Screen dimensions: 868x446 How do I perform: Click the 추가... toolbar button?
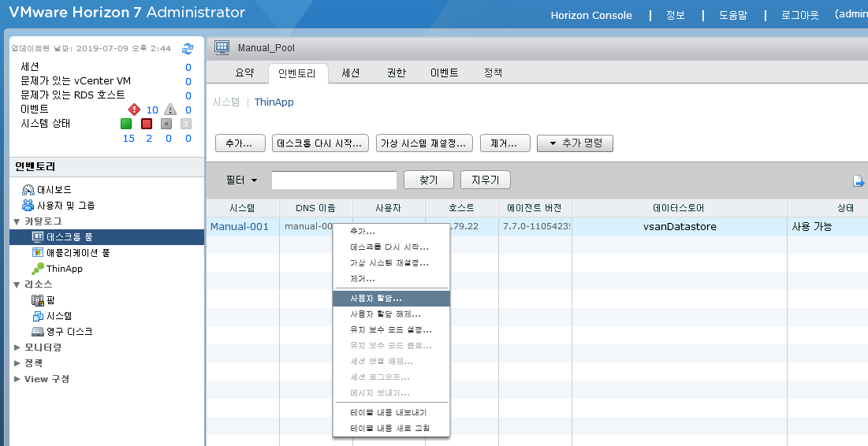pyautogui.click(x=240, y=143)
